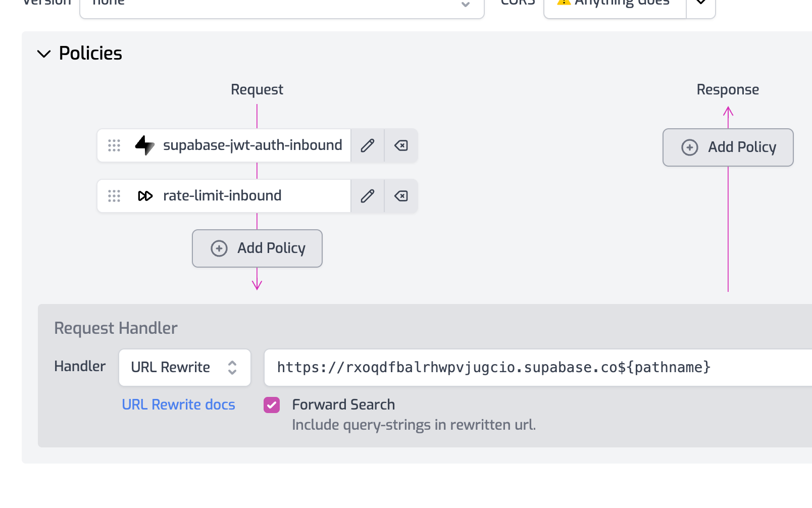Delete the rate-limit-inbound policy
The image size is (812, 508).
click(x=401, y=196)
